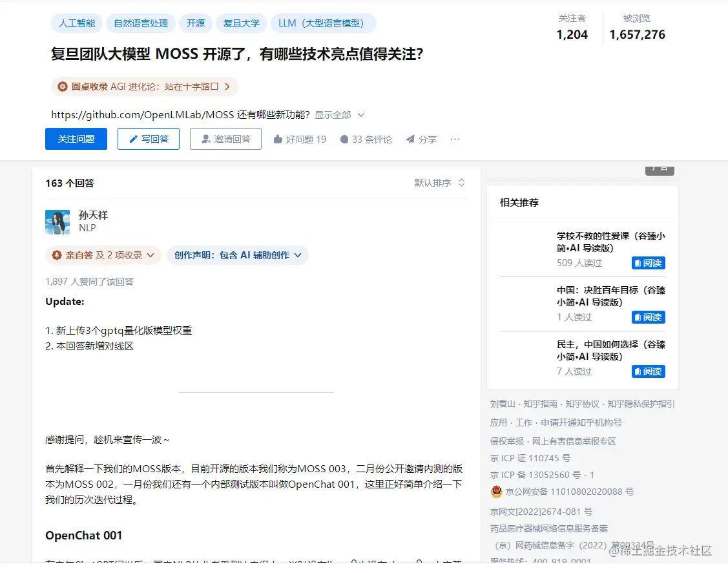The width and height of the screenshot is (728, 573).
Task: Open the 自然语言处理 topic tag
Action: point(141,23)
